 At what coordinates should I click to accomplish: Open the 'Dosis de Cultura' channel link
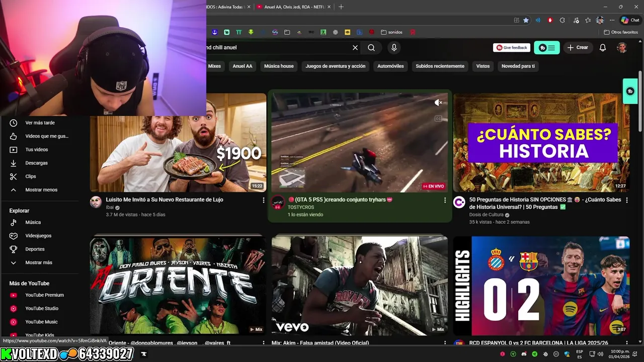[x=486, y=215]
